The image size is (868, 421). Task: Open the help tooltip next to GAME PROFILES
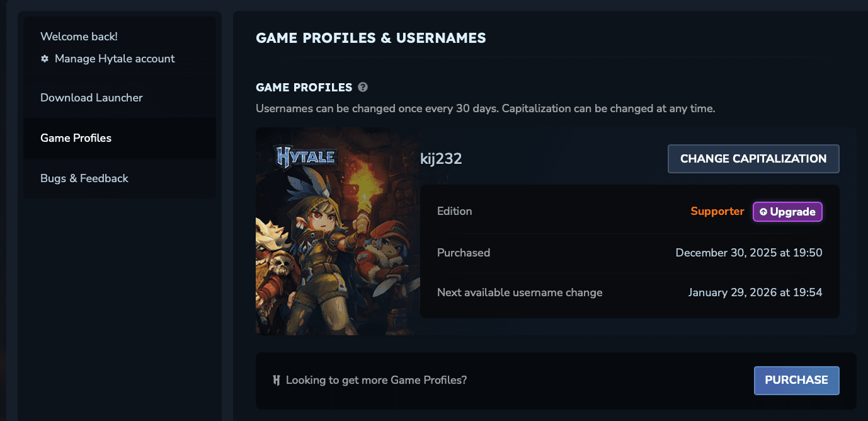pos(363,88)
